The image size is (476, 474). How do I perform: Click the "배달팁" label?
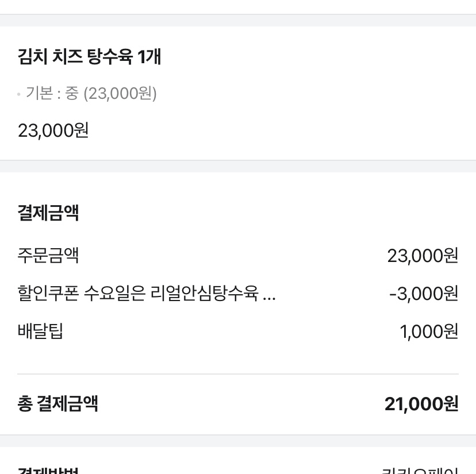(x=40, y=332)
